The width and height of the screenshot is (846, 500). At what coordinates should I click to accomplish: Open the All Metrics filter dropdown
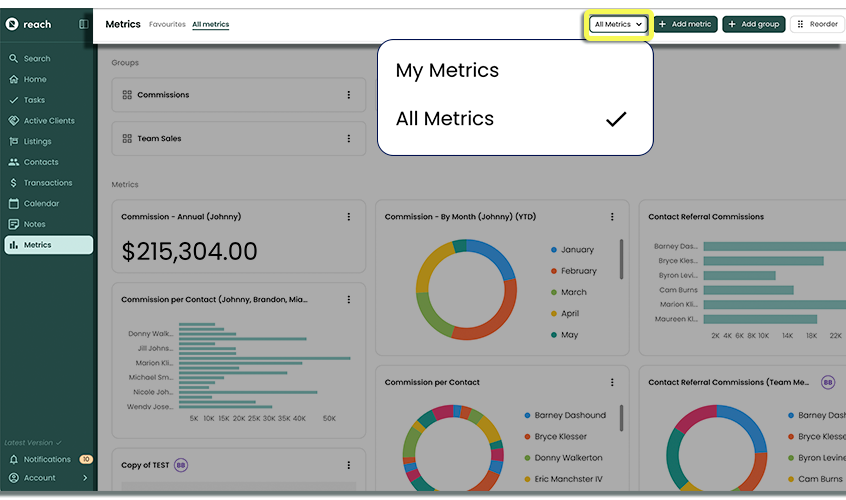[617, 24]
